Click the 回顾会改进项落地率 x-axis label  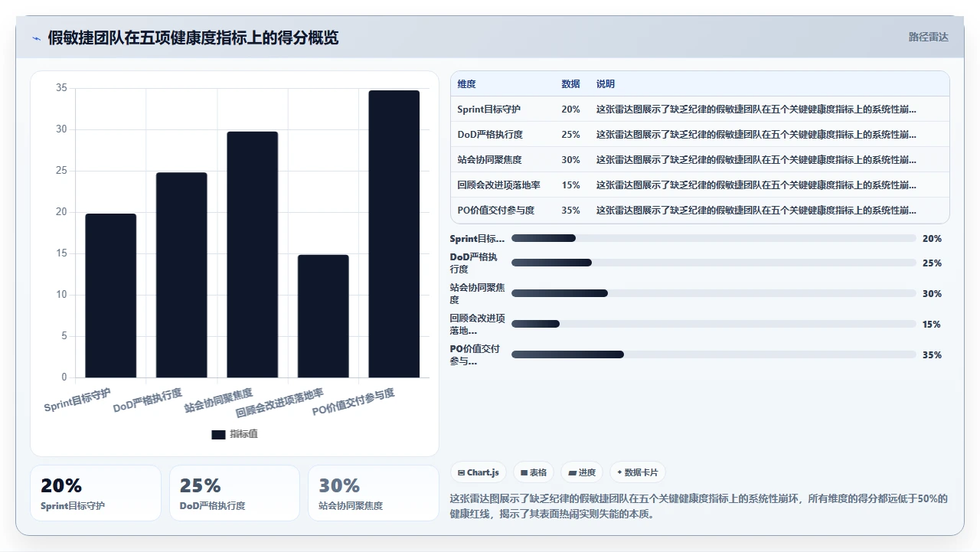[280, 403]
